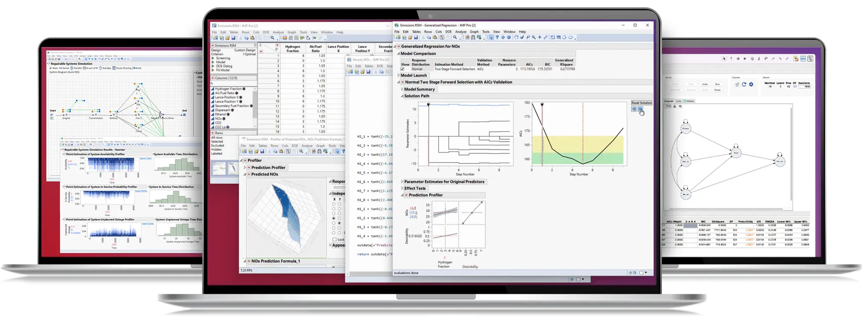Click the question mark help tool
This screenshot has height=322, width=868.
pyautogui.click(x=497, y=38)
